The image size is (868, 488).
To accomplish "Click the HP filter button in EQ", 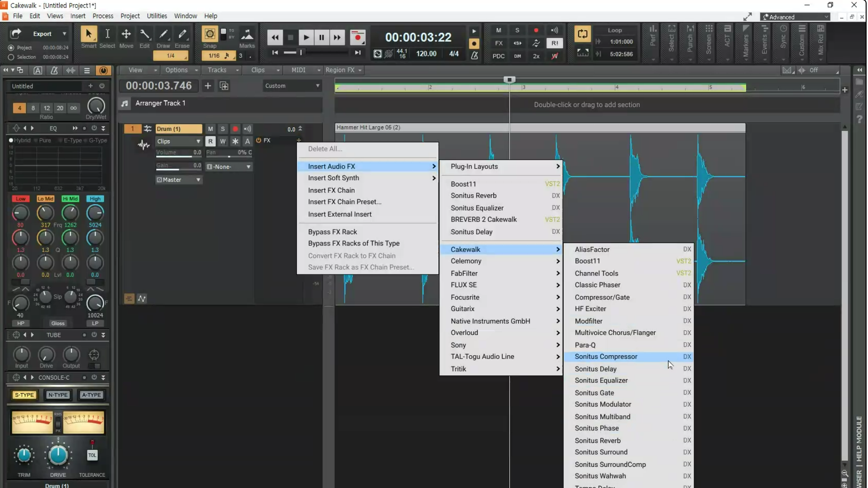I will tap(21, 323).
